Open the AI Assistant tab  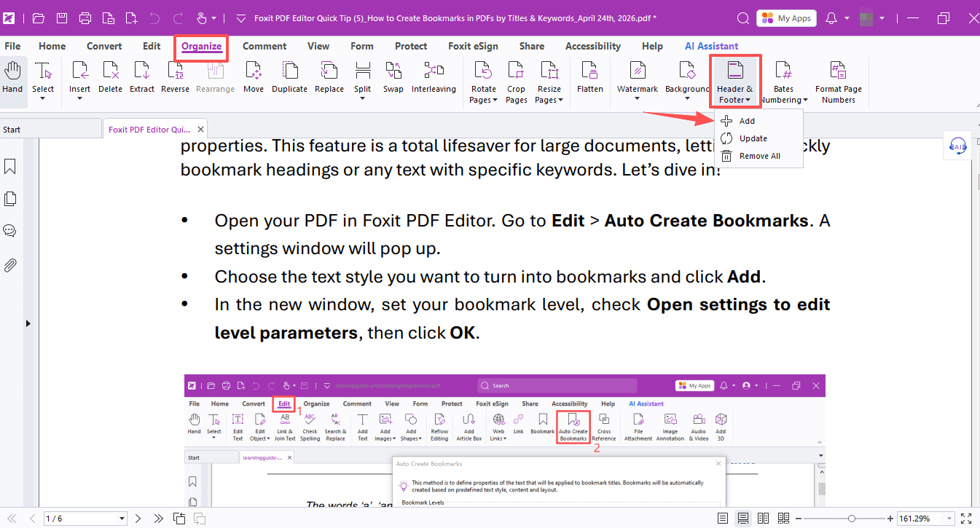(x=712, y=46)
